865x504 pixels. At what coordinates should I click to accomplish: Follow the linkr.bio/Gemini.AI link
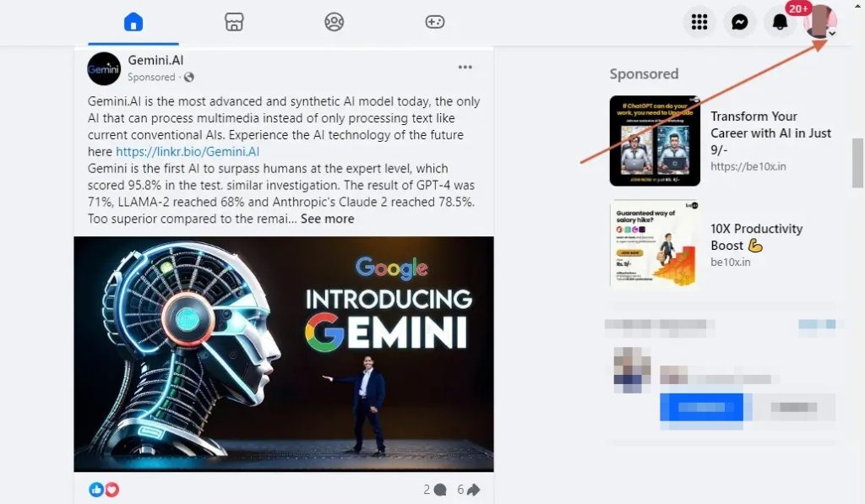[x=188, y=152]
